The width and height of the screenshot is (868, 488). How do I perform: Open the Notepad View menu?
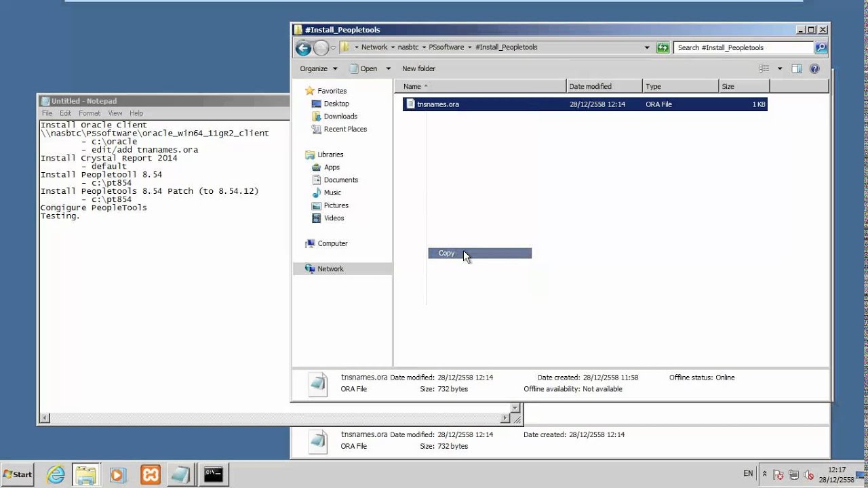pyautogui.click(x=115, y=113)
